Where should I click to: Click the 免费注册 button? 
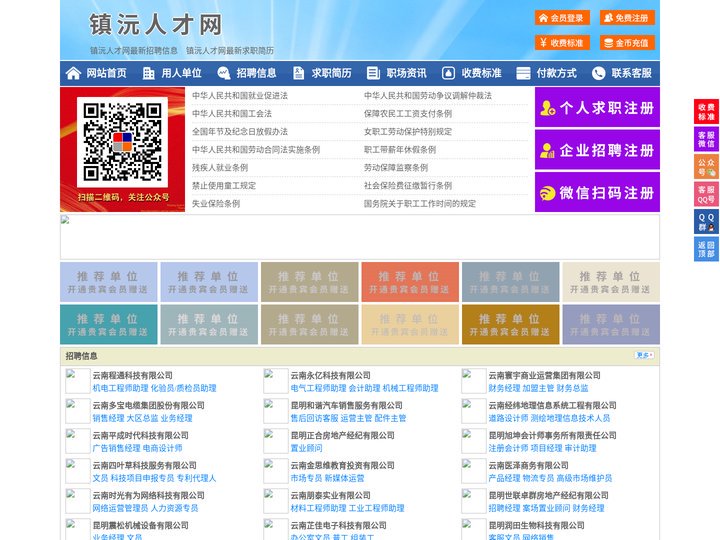(627, 18)
